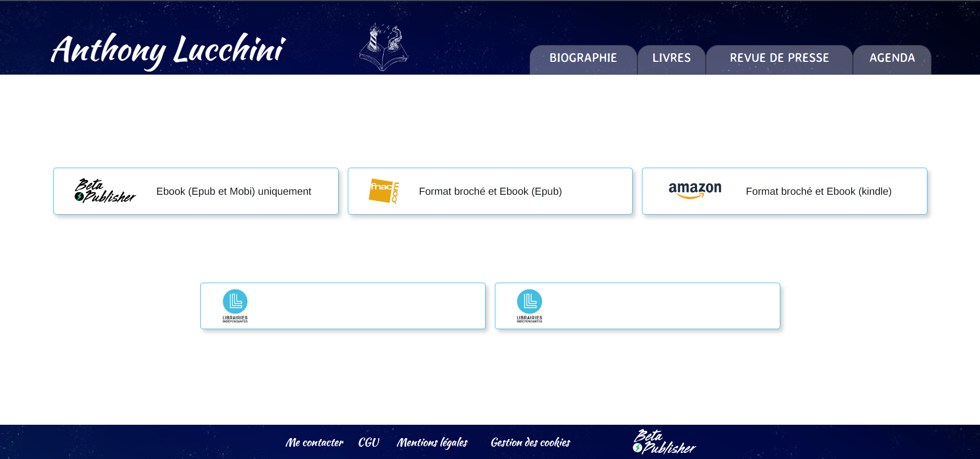Screen dimensions: 980x459
Task: Open the Mentions légales link
Action: tap(432, 443)
